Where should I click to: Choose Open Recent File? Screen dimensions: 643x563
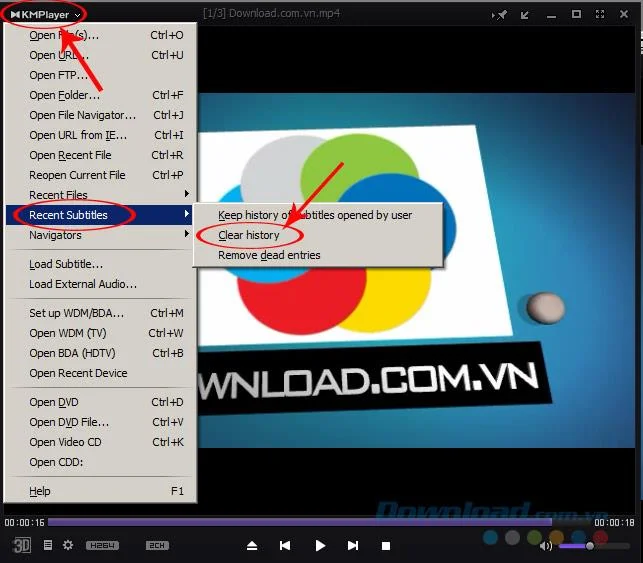[100, 155]
